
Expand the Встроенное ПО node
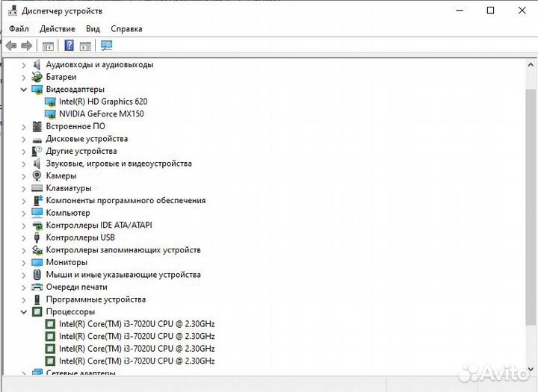tap(24, 127)
